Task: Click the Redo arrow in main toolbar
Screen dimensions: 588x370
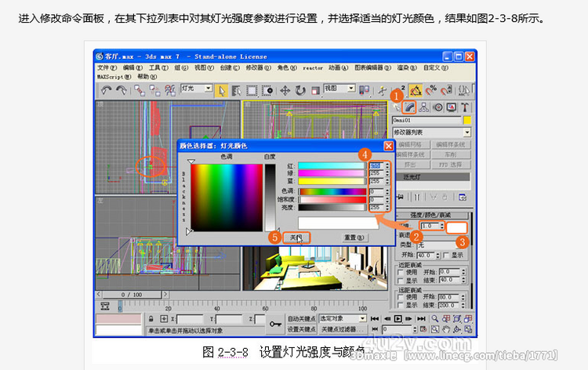Action: click(x=121, y=90)
